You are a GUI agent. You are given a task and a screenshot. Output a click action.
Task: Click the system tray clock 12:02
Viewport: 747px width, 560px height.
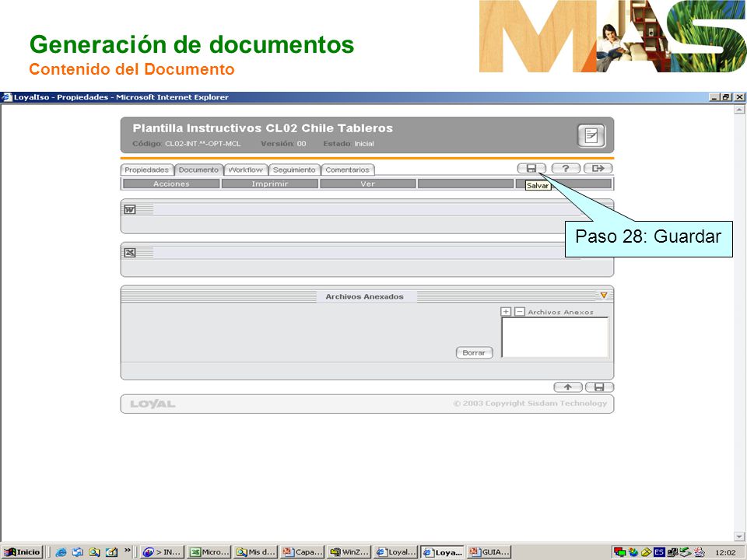pyautogui.click(x=725, y=553)
